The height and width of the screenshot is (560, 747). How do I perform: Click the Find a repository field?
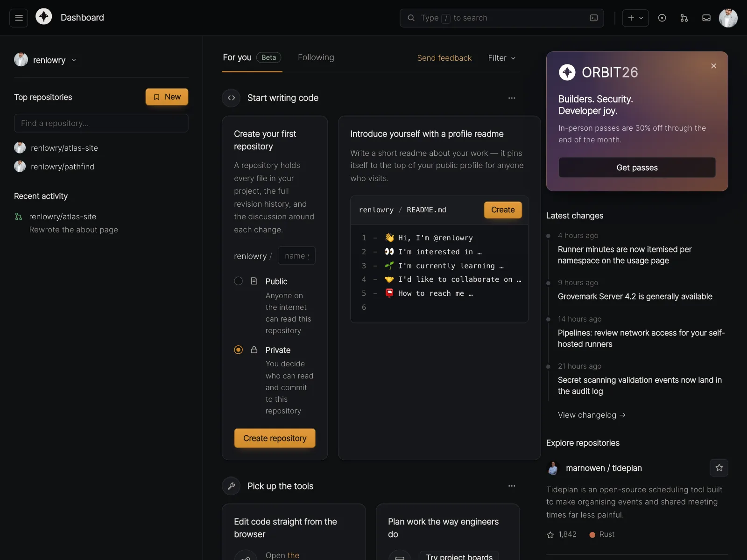pyautogui.click(x=101, y=123)
